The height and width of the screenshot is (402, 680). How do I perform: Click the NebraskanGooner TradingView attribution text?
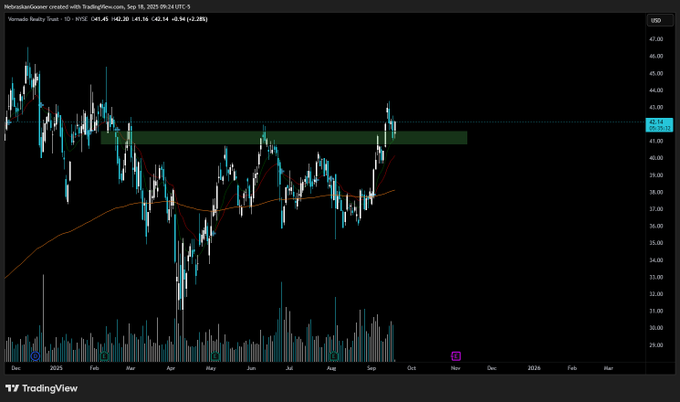[97, 7]
